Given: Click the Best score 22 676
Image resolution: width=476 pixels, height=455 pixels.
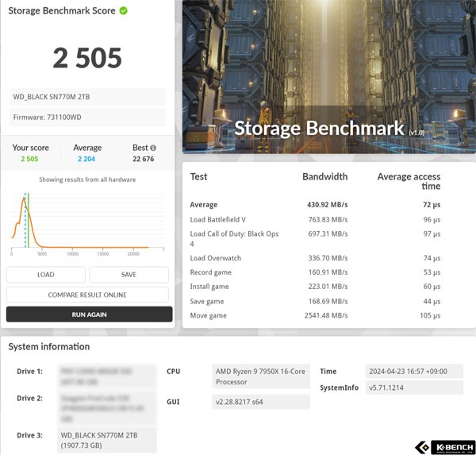Looking at the screenshot, I should pos(144,159).
